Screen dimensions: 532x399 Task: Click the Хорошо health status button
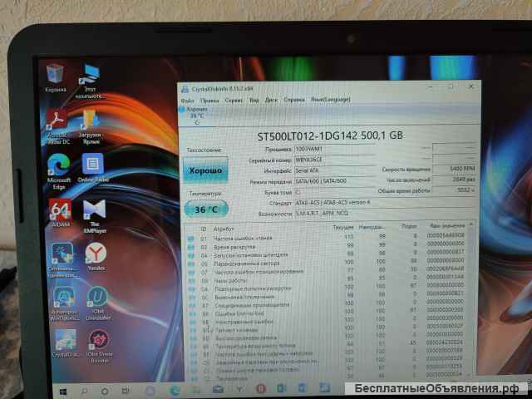[x=205, y=170]
